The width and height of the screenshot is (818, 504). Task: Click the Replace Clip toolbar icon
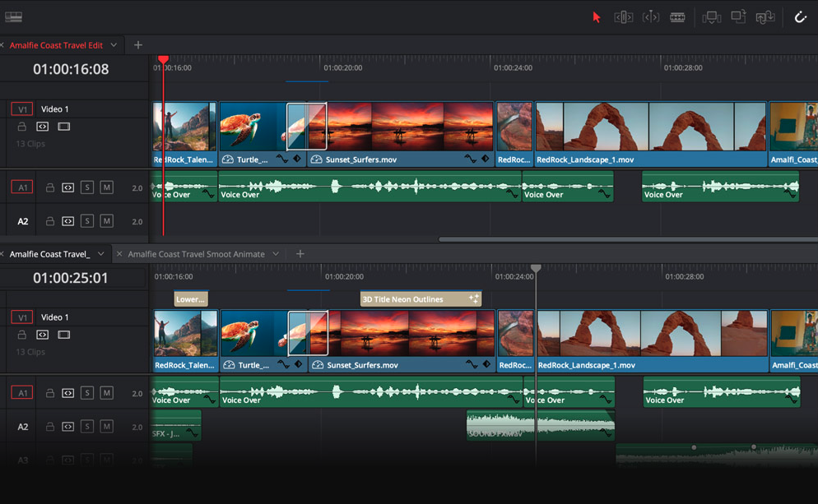[765, 16]
